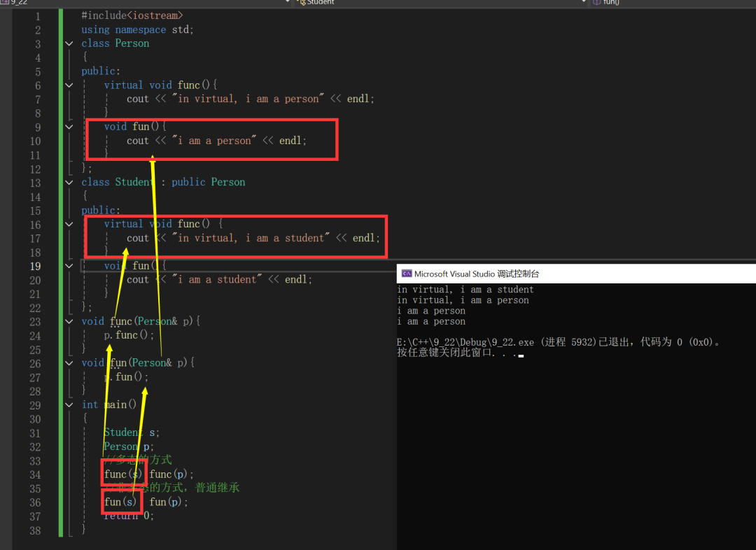Collapse Person's void fun() on line 9
The height and width of the screenshot is (550, 756).
coord(69,127)
